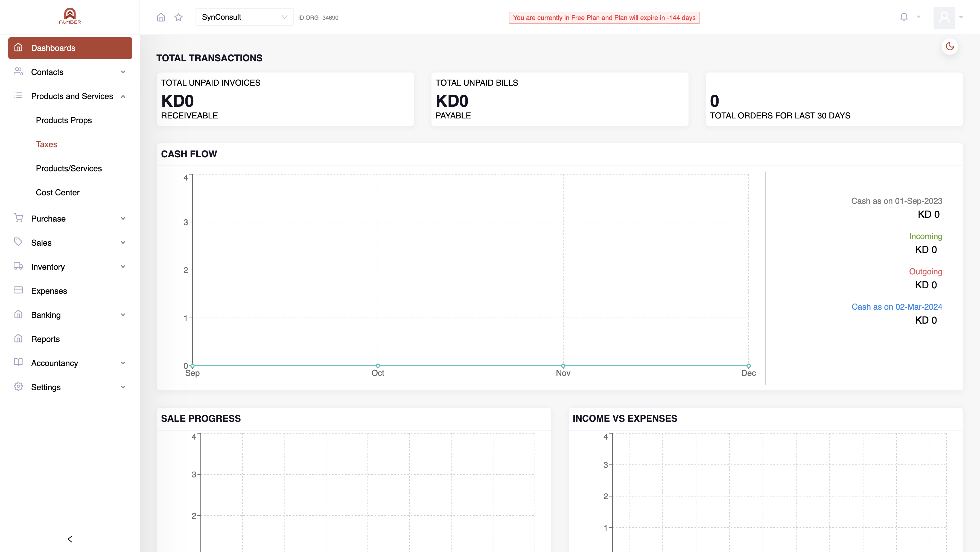
Task: Click the Free Plan expiry notice banner
Action: pyautogui.click(x=604, y=18)
